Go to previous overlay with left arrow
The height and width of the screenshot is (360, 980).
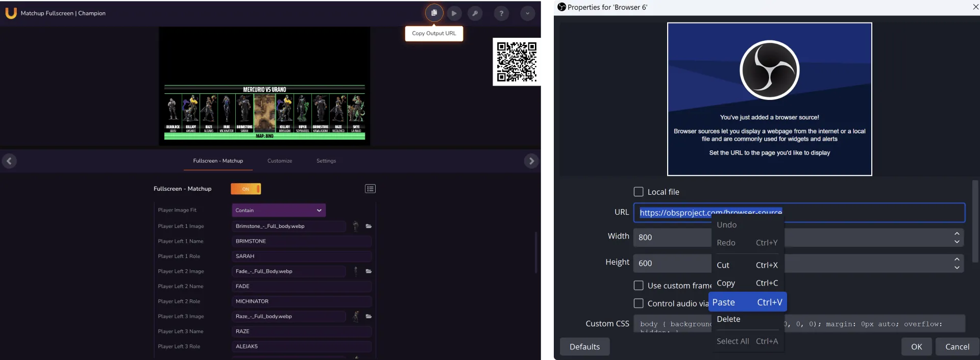click(x=9, y=161)
